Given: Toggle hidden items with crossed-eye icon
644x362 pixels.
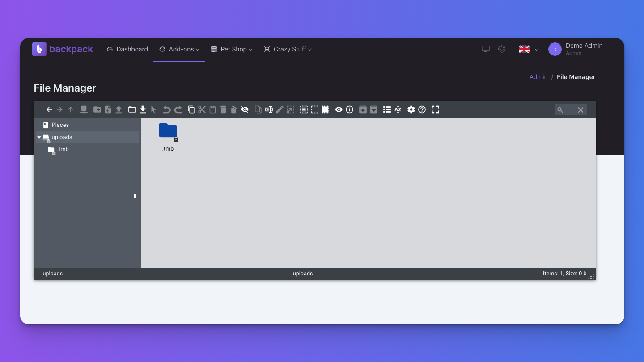Looking at the screenshot, I should [x=245, y=109].
